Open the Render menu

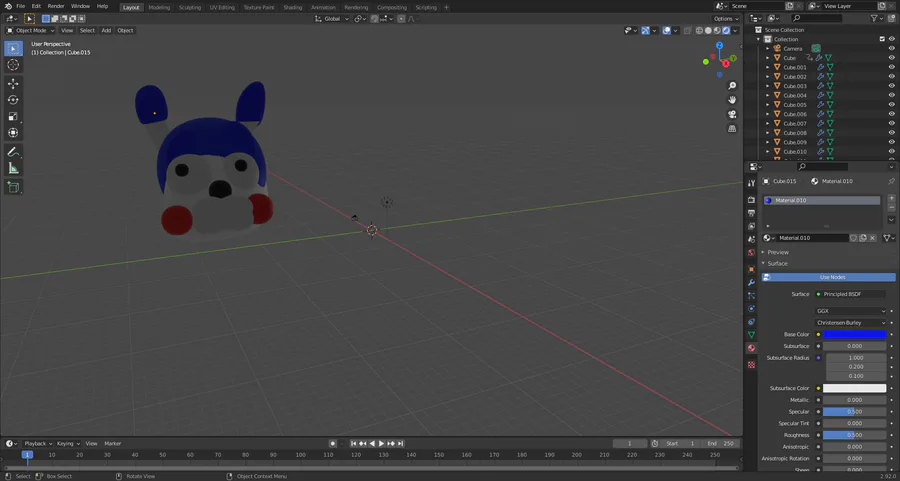[56, 6]
